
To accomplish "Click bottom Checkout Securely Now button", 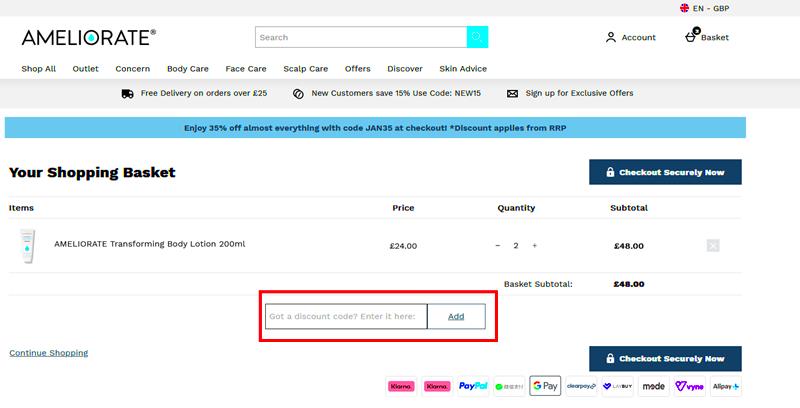I will (x=665, y=359).
